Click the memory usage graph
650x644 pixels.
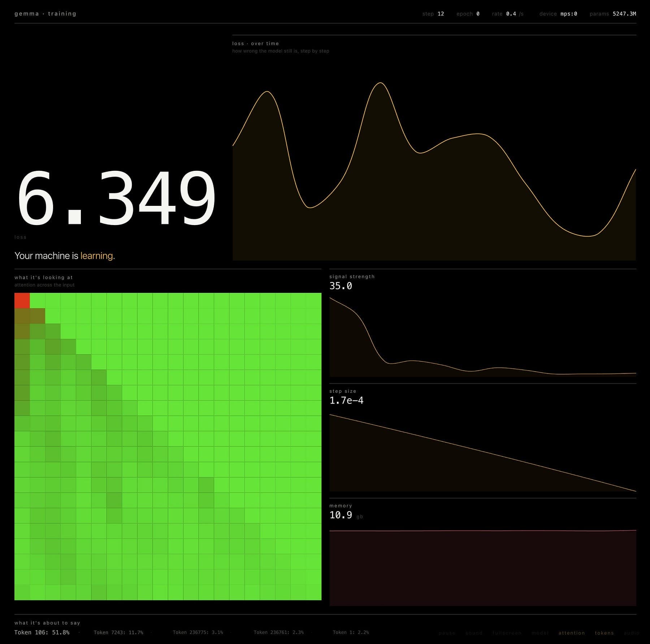coord(482,567)
